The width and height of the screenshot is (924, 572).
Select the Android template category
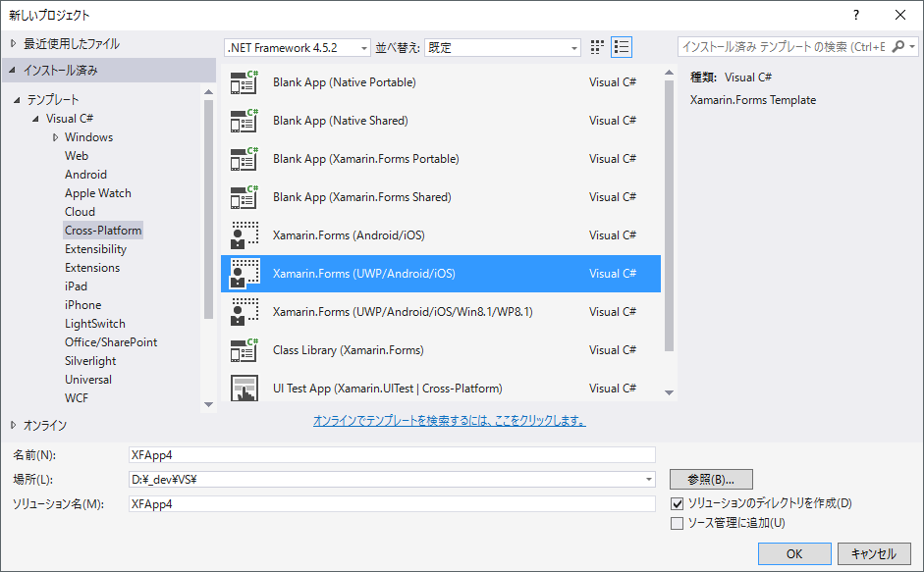86,175
